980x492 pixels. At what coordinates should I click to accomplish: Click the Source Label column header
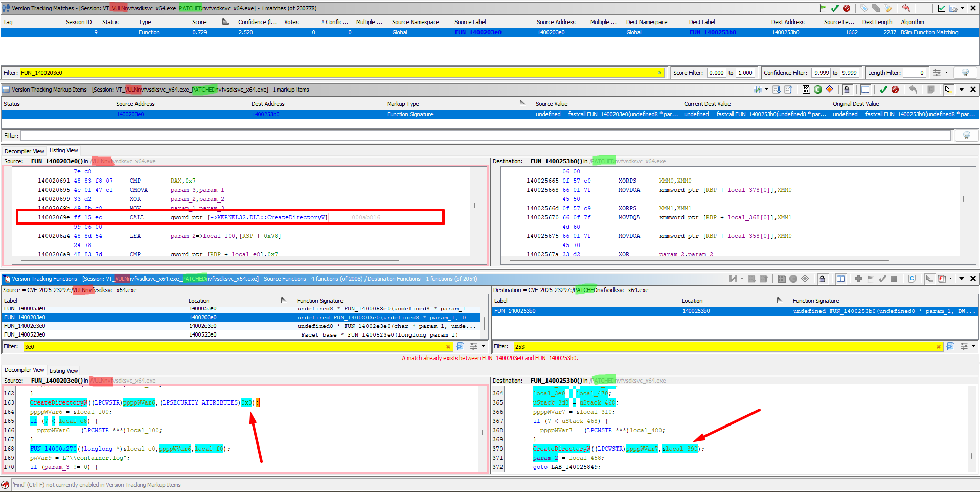pyautogui.click(x=470, y=22)
